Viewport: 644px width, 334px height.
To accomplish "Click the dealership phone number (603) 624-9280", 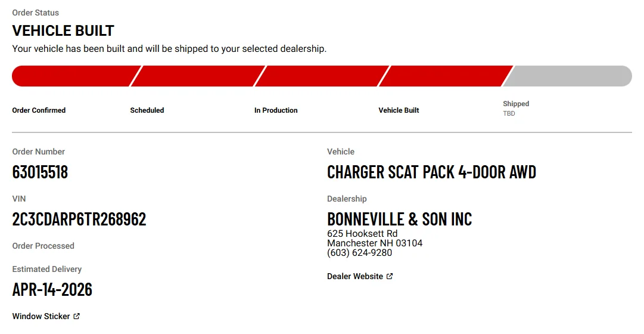I will (359, 253).
